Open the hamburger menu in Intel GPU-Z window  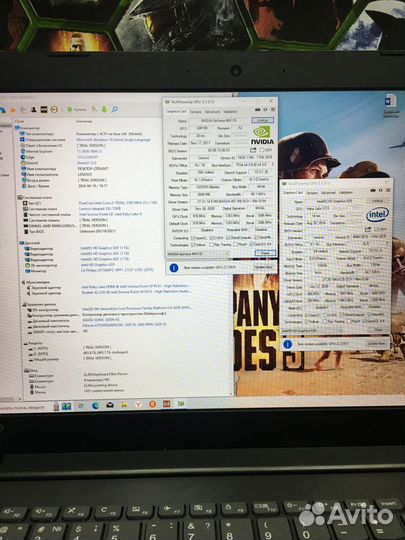388,190
